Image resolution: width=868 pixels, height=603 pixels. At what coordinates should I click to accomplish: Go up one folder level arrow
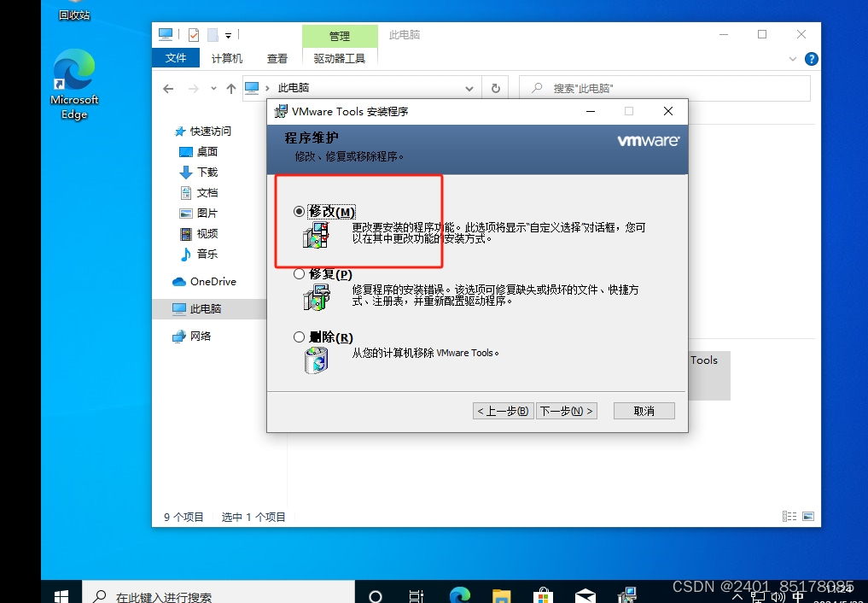[230, 89]
